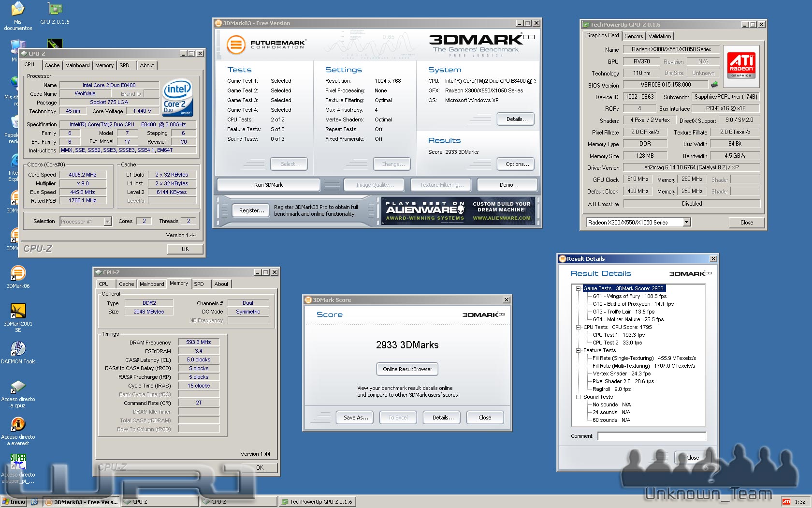Click the GPU Clock 510 MHz field
Screen dimensions: 812x508
(x=638, y=179)
